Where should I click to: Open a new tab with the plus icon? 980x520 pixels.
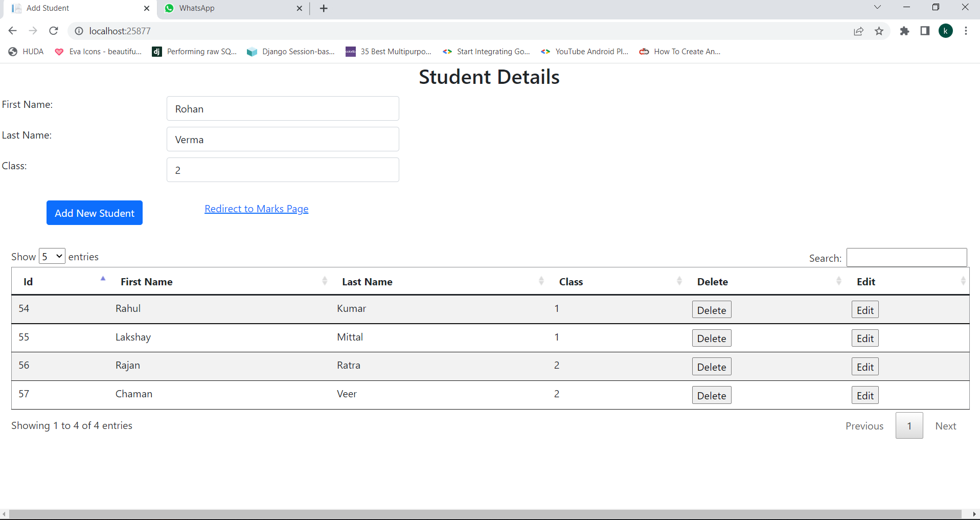324,8
